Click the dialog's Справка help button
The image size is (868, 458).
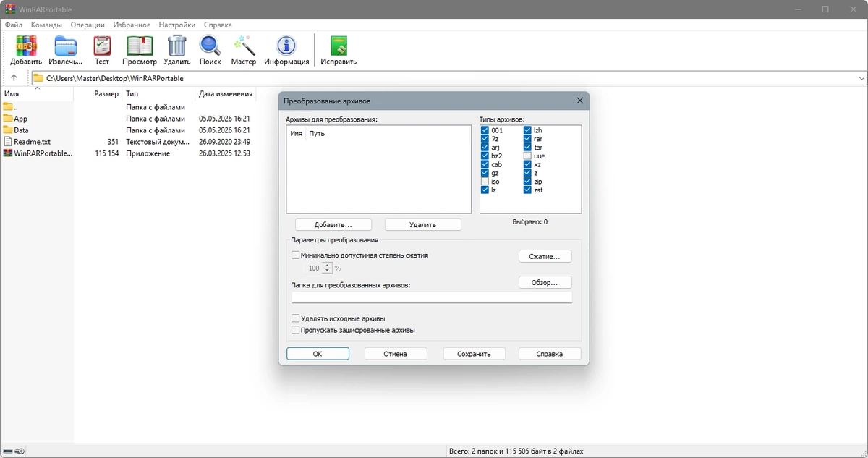point(550,354)
